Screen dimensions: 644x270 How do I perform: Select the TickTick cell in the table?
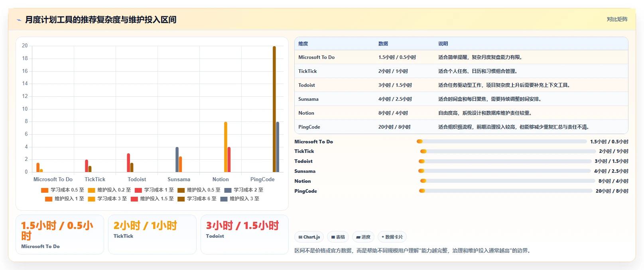[x=307, y=71]
